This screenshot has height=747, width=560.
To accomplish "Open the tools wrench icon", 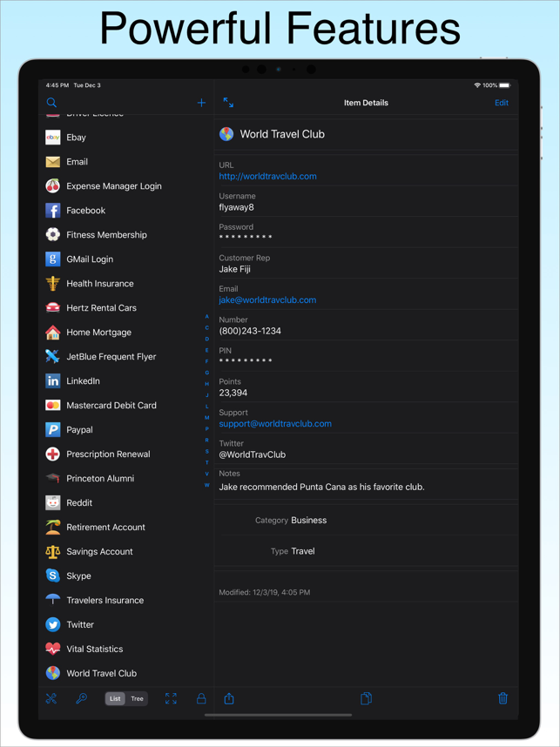I will click(x=51, y=698).
